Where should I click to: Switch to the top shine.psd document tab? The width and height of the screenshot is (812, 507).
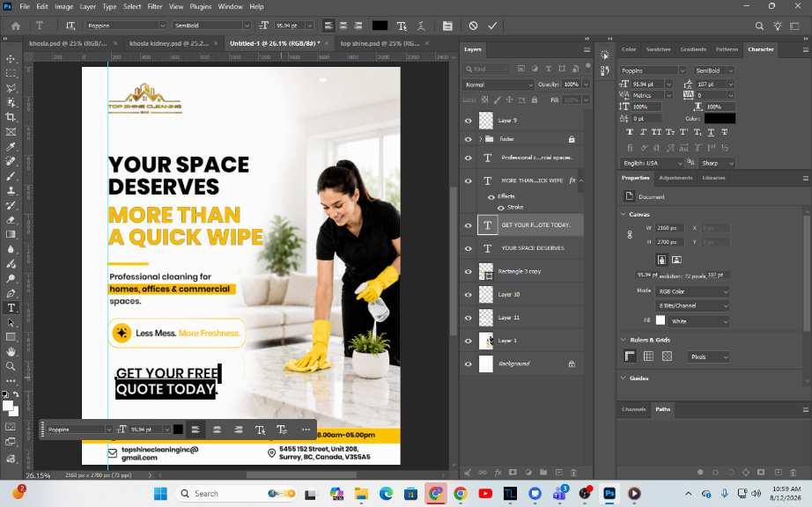click(380, 43)
